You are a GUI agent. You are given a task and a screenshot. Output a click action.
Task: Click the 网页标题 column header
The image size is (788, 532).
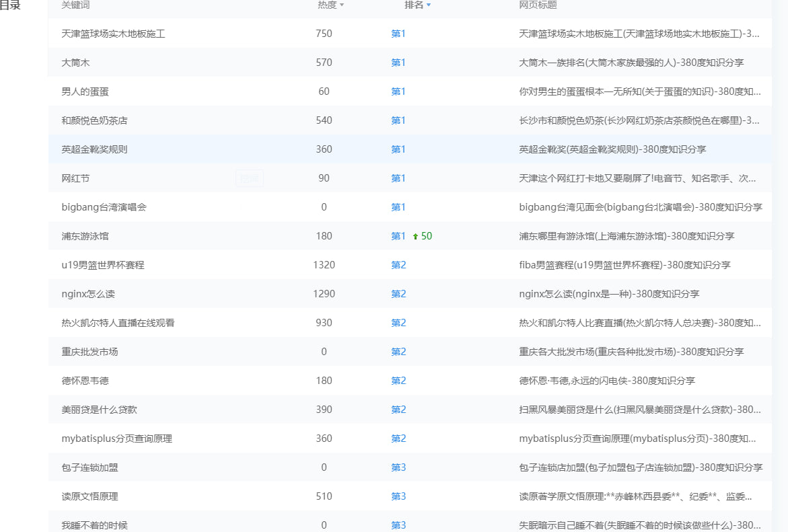tap(538, 5)
